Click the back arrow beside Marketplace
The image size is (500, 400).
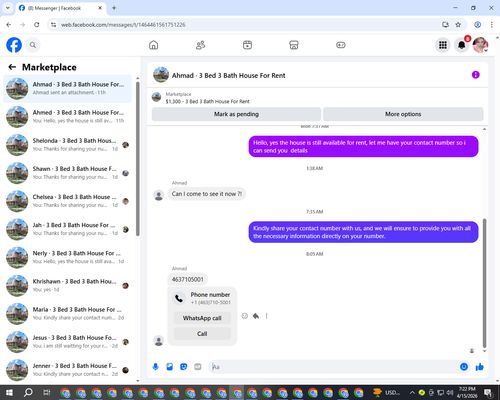tap(12, 67)
